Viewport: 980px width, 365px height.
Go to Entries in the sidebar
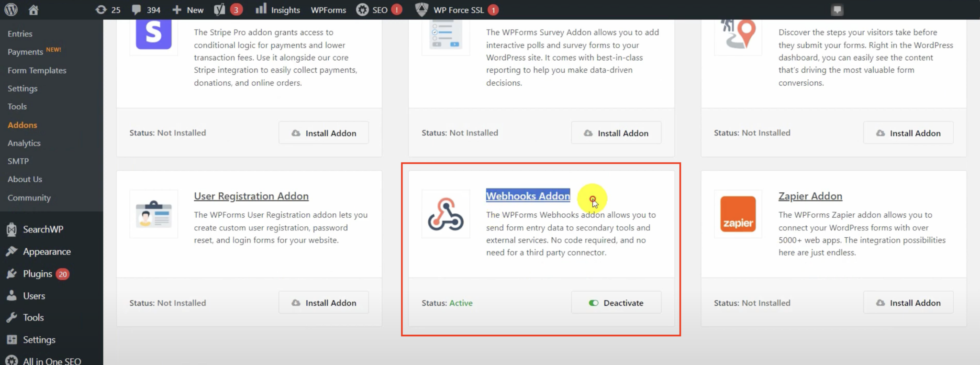coord(20,33)
